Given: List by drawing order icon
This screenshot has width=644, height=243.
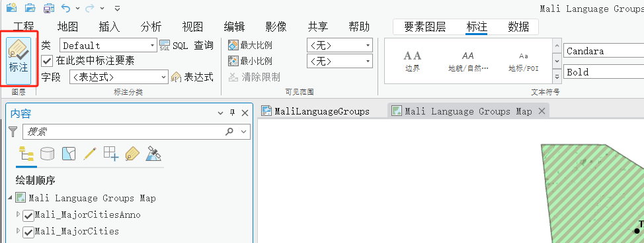Looking at the screenshot, I should pyautogui.click(x=26, y=154).
